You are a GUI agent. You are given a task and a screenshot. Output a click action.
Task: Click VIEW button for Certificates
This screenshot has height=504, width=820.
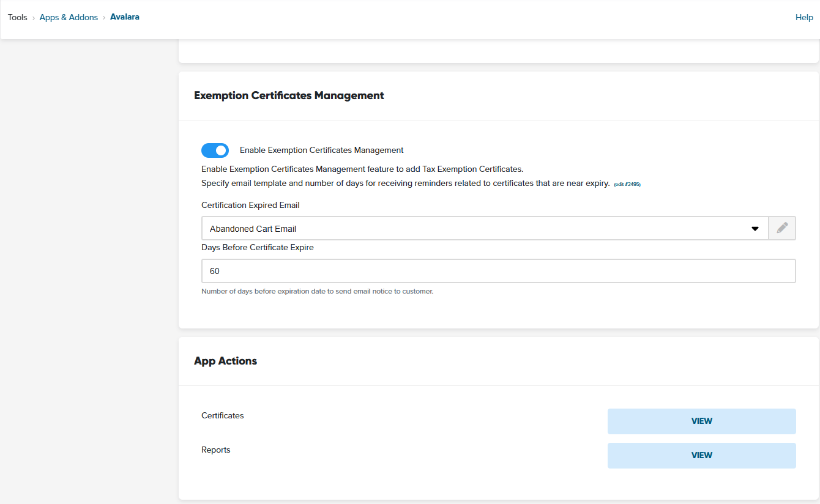coord(701,421)
